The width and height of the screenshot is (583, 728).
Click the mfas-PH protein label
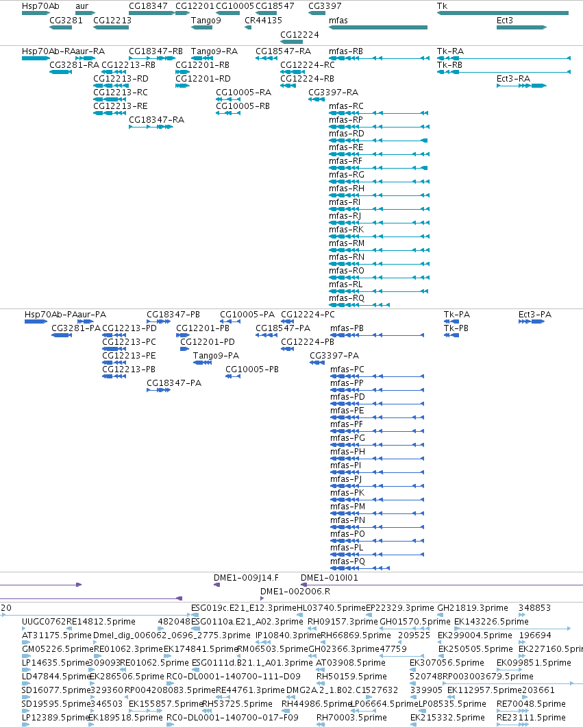coord(347,452)
